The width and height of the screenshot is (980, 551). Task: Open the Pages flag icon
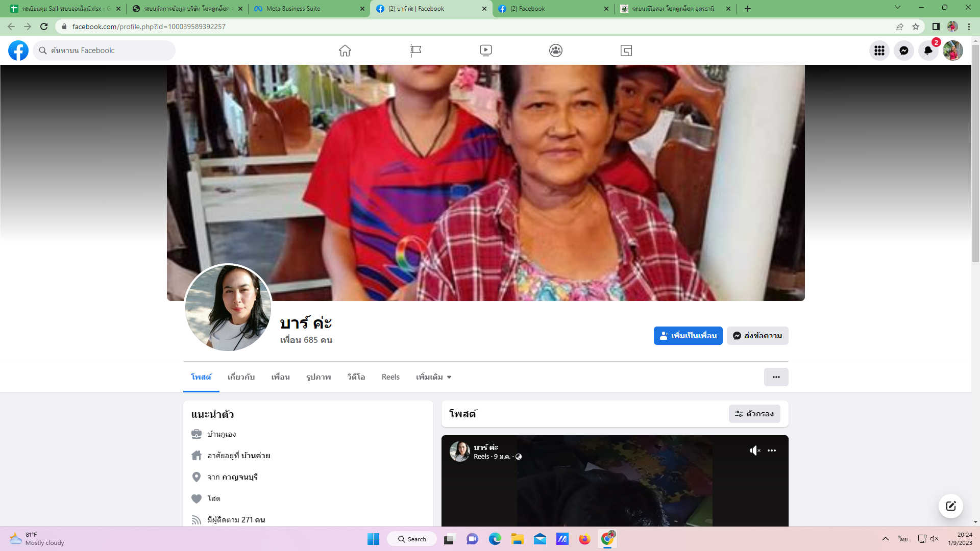coord(415,51)
